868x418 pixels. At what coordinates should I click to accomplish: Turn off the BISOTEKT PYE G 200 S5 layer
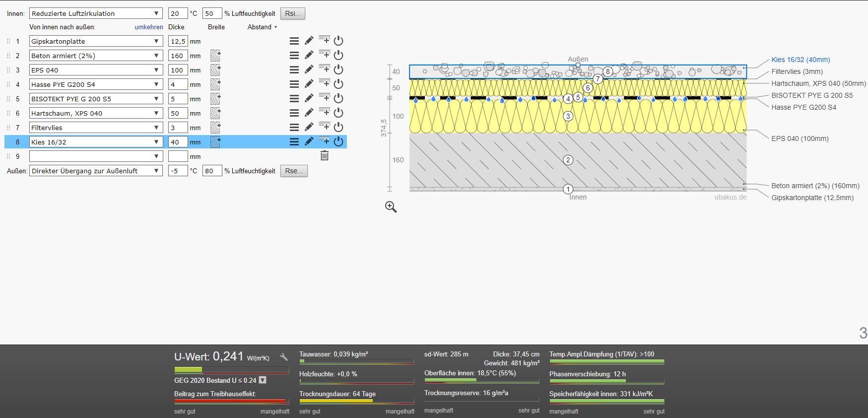coord(338,99)
